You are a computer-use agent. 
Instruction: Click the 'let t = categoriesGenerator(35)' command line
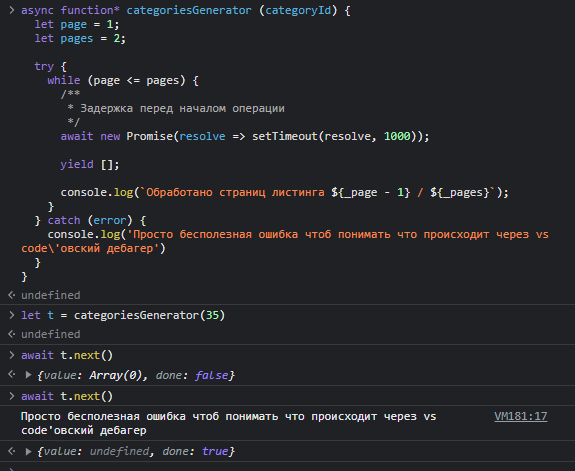[x=123, y=315]
